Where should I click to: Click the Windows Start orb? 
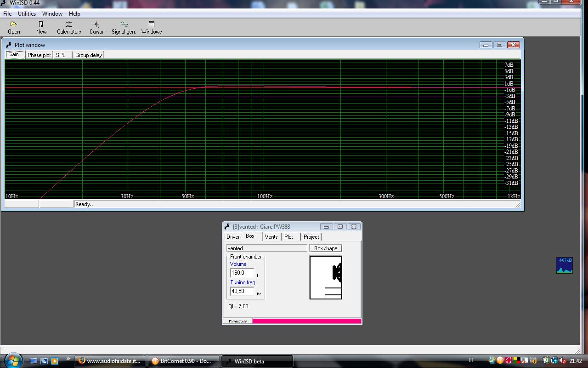pos(12,361)
